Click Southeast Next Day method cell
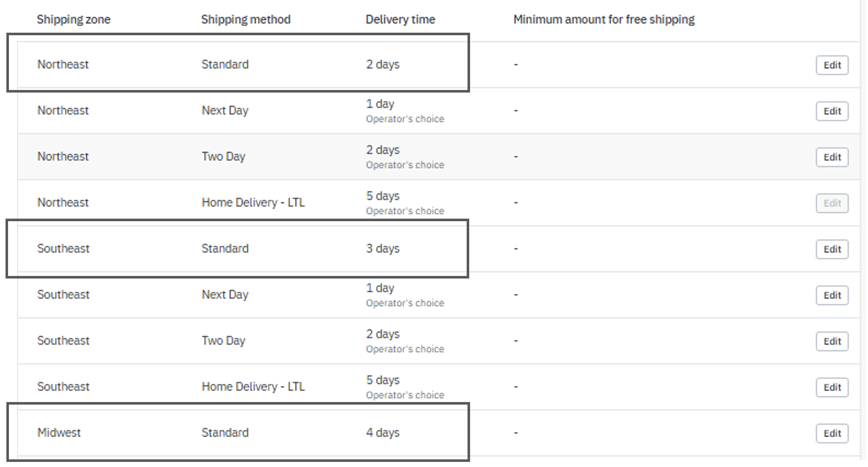The height and width of the screenshot is (467, 868). 225,295
